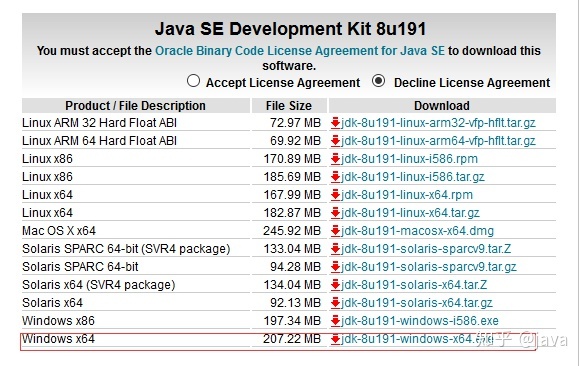Click the 92.13 MB file size
The height and width of the screenshot is (366, 584).
coord(295,303)
